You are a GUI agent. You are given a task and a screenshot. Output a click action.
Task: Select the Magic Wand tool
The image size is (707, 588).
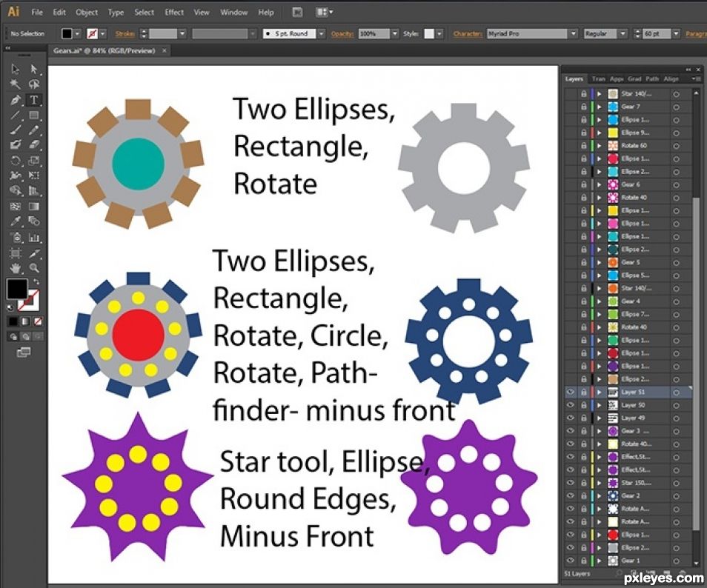pos(16,84)
